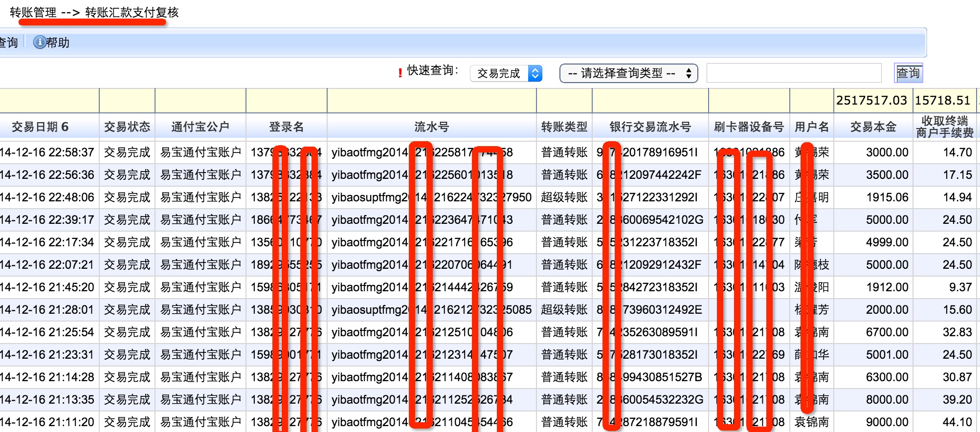Click the 超级转账 cell in 21:28:01 row
Screen dimensions: 980x432
point(564,310)
